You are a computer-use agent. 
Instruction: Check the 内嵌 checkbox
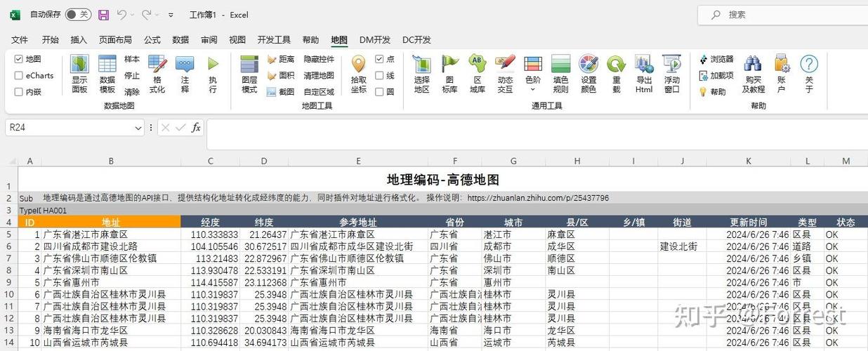coord(19,92)
